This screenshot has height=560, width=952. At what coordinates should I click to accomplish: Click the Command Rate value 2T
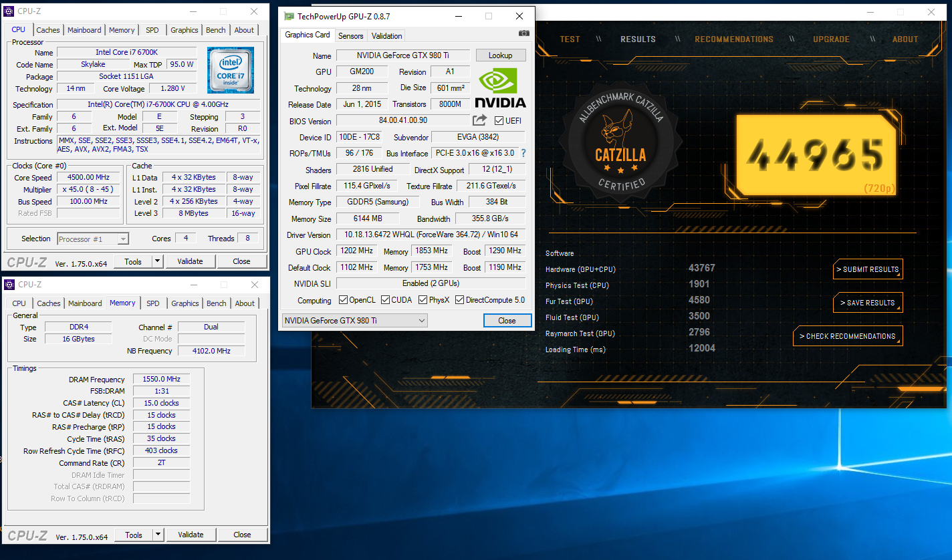click(161, 462)
